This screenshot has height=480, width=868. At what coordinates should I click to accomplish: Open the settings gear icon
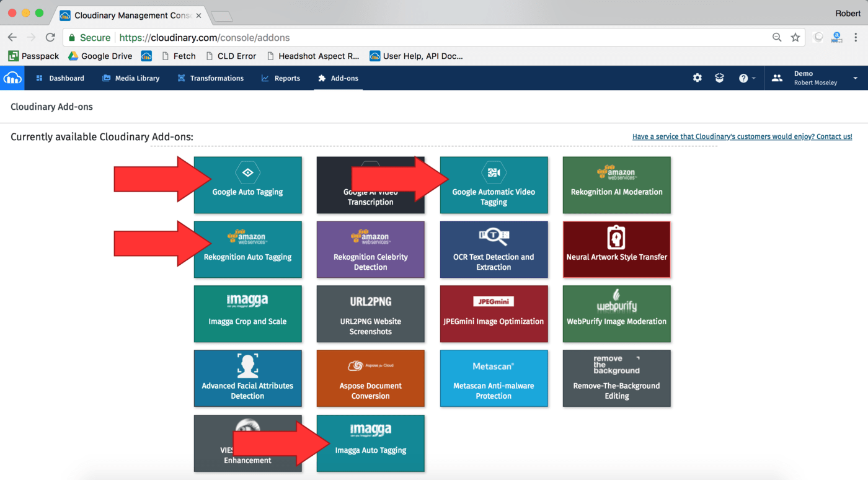click(697, 78)
